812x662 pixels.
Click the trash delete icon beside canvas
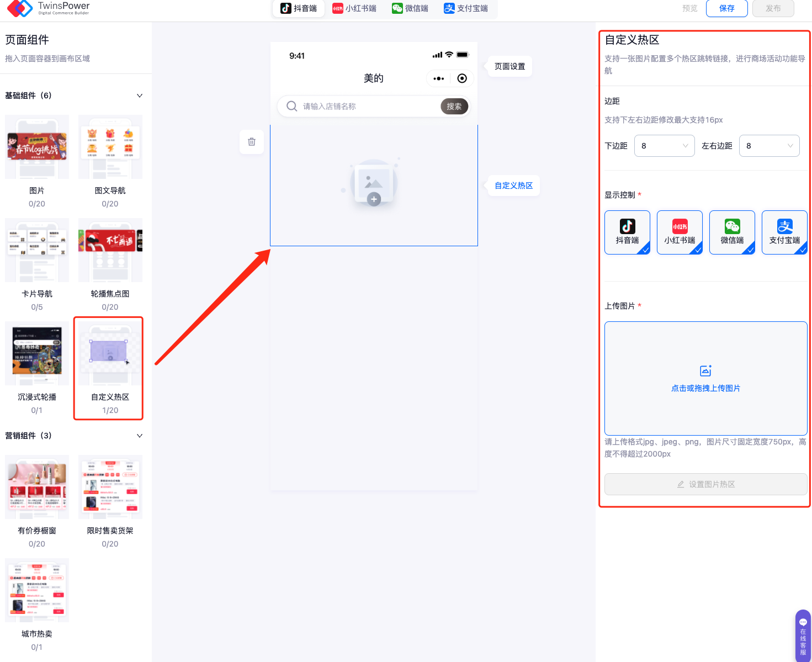pyautogui.click(x=252, y=142)
